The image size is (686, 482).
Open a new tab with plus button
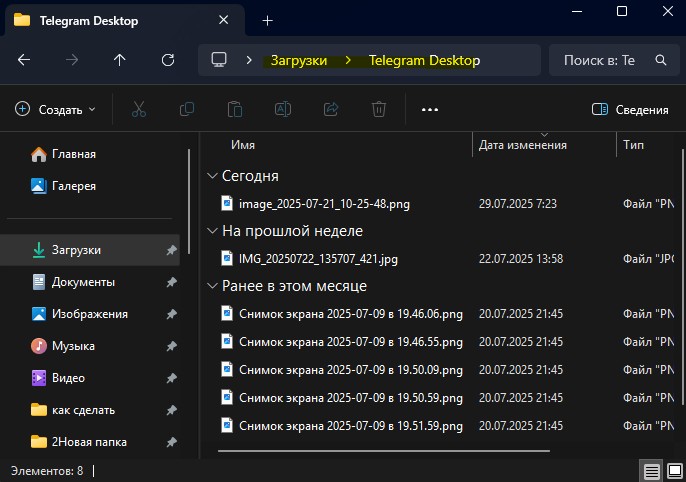(x=267, y=21)
